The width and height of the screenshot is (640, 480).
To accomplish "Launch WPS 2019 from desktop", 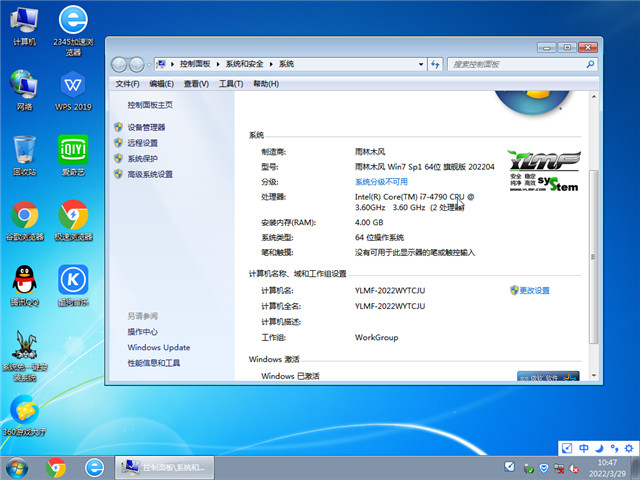I will tap(73, 91).
